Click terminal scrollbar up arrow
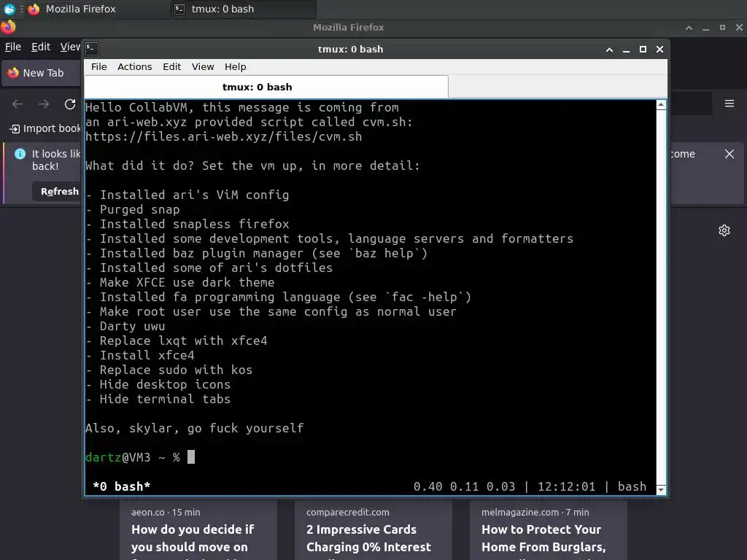 pyautogui.click(x=661, y=105)
